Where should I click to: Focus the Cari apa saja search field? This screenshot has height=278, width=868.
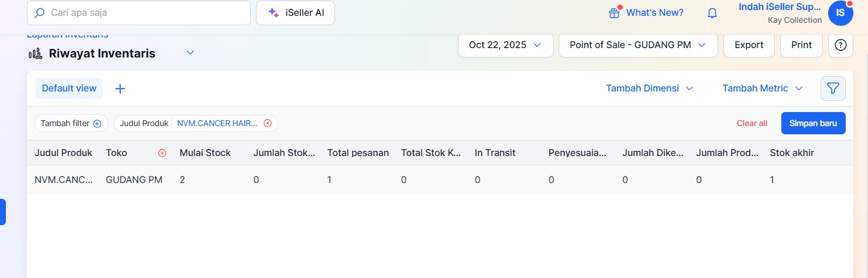(x=142, y=13)
